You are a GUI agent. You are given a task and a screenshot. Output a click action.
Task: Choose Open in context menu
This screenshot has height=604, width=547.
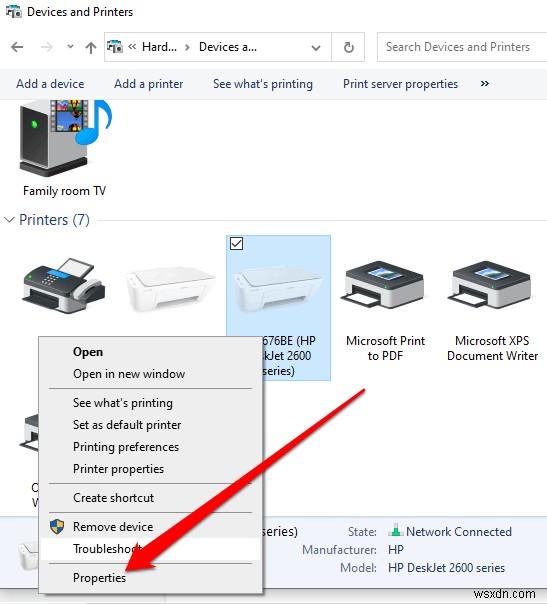[x=88, y=352]
